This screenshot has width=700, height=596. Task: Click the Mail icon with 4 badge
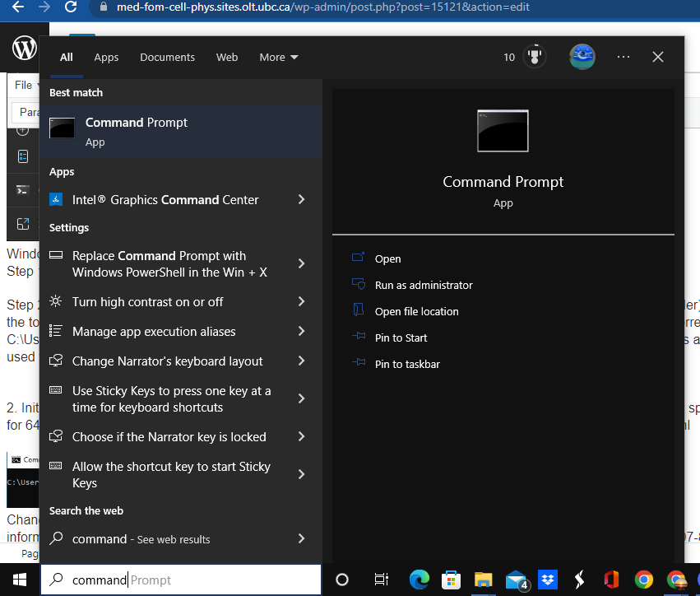[x=517, y=580]
